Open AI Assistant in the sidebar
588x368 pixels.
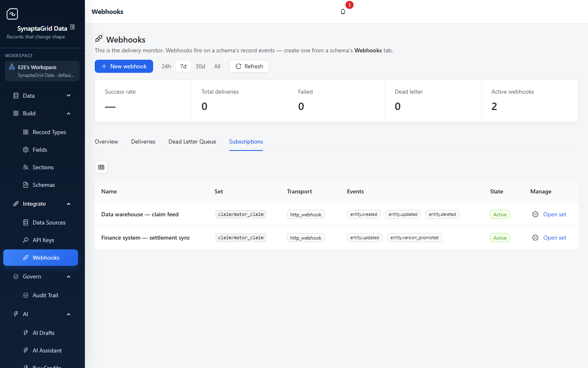[x=40, y=350]
